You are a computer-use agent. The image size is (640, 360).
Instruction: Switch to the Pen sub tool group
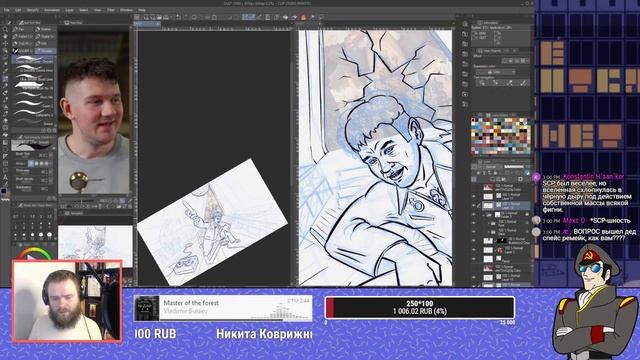pos(22,29)
